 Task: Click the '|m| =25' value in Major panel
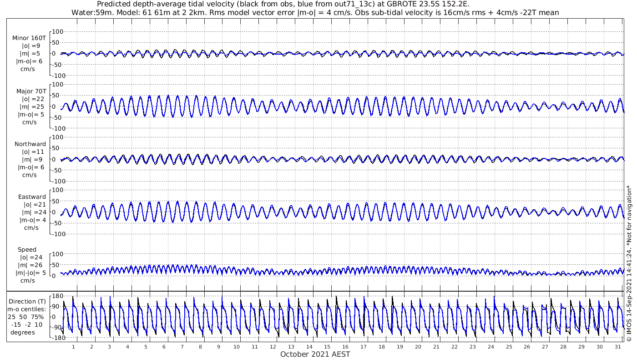[33, 107]
